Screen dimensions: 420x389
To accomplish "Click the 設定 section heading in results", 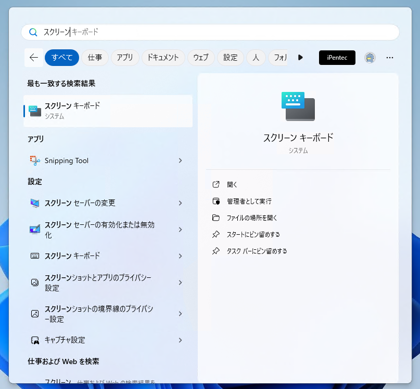I will point(35,182).
